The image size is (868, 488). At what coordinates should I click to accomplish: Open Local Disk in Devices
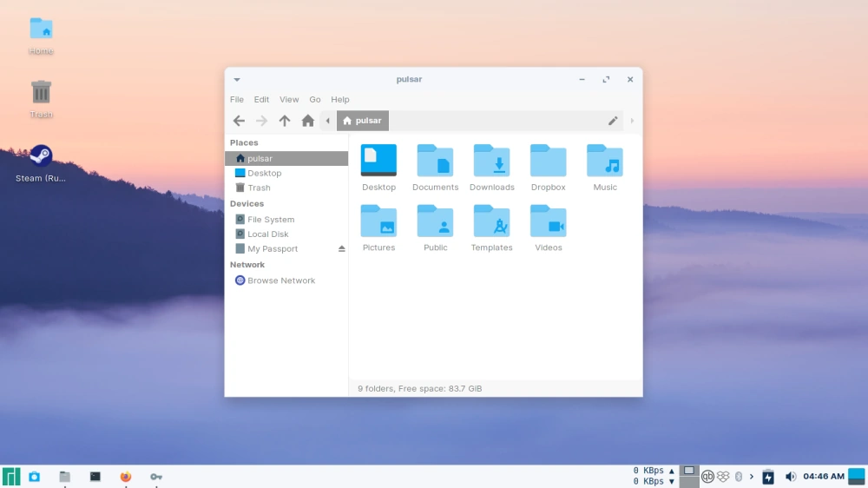click(286, 234)
